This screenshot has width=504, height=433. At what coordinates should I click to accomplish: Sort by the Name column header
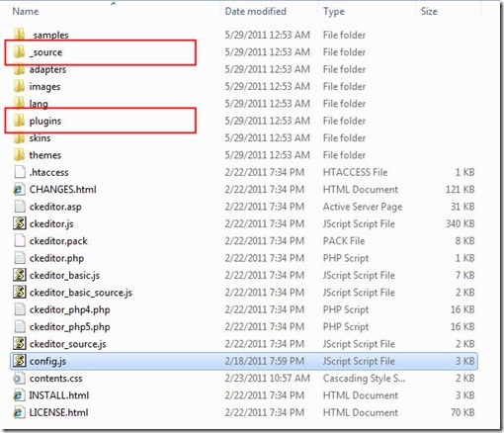click(x=26, y=12)
